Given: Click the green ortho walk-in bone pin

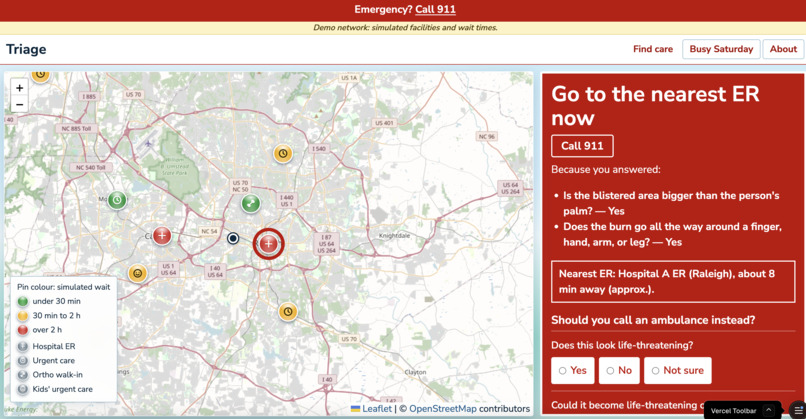Looking at the screenshot, I should click(251, 204).
